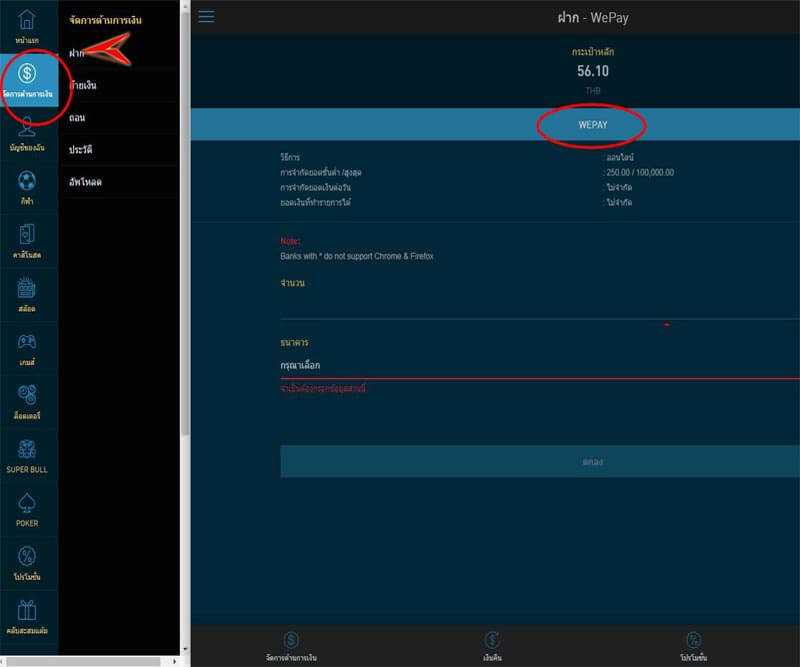Image resolution: width=800 pixels, height=667 pixels.
Task: Select the deposit (ฝาก) menu item
Action: pyautogui.click(x=119, y=53)
